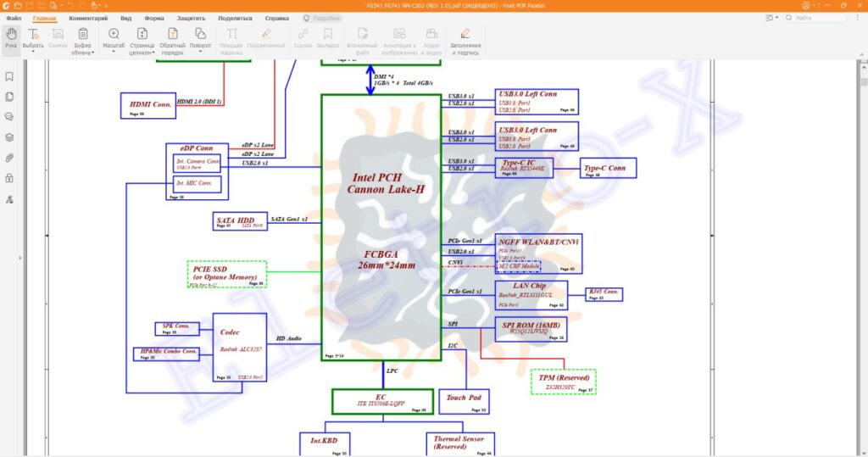Open the Bookmarks panel in the left sidebar
Image resolution: width=868 pixels, height=457 pixels.
(x=9, y=76)
